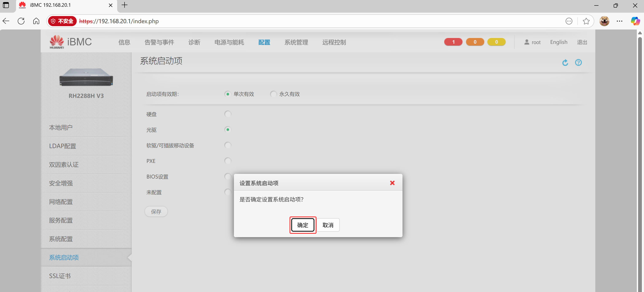Reload the page with browser refresh button
The height and width of the screenshot is (292, 644).
pos(21,21)
